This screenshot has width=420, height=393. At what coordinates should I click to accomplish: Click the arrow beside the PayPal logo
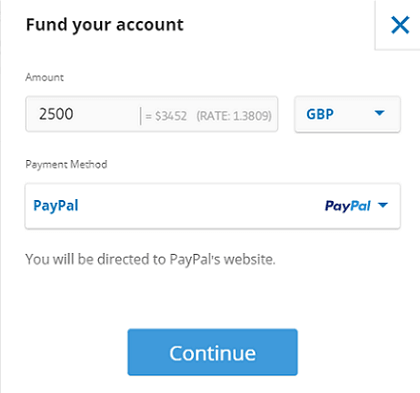click(x=383, y=205)
